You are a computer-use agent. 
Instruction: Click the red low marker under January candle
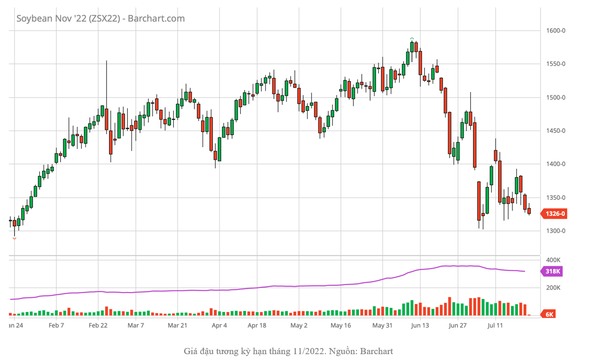[14, 238]
